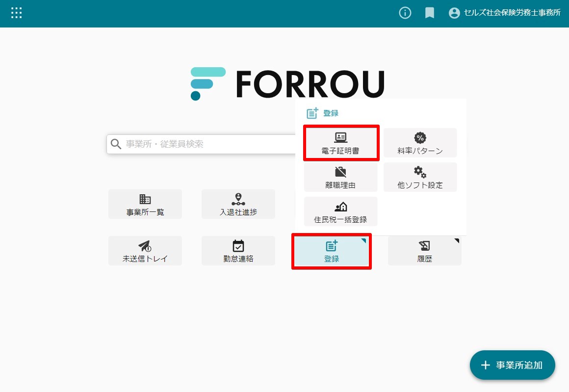Click the 事業所追加 button
The height and width of the screenshot is (392, 569).
point(513,365)
